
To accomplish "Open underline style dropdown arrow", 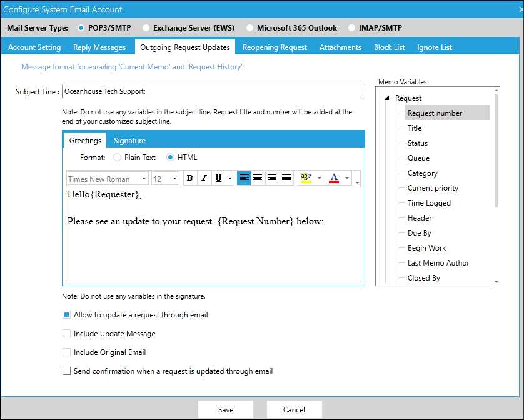I will pyautogui.click(x=229, y=178).
